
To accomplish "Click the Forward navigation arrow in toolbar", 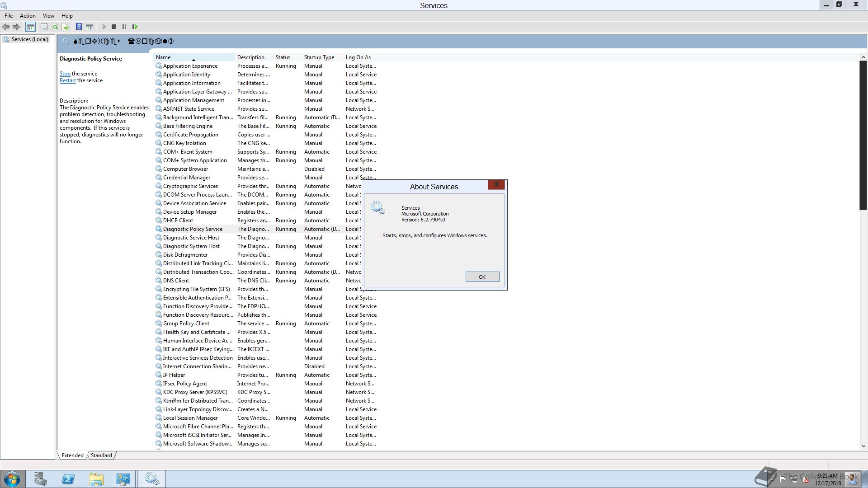I will point(16,27).
